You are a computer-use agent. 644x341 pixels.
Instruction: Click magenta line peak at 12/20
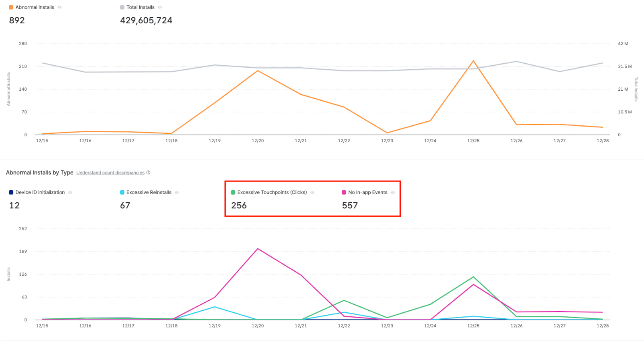tap(258, 249)
